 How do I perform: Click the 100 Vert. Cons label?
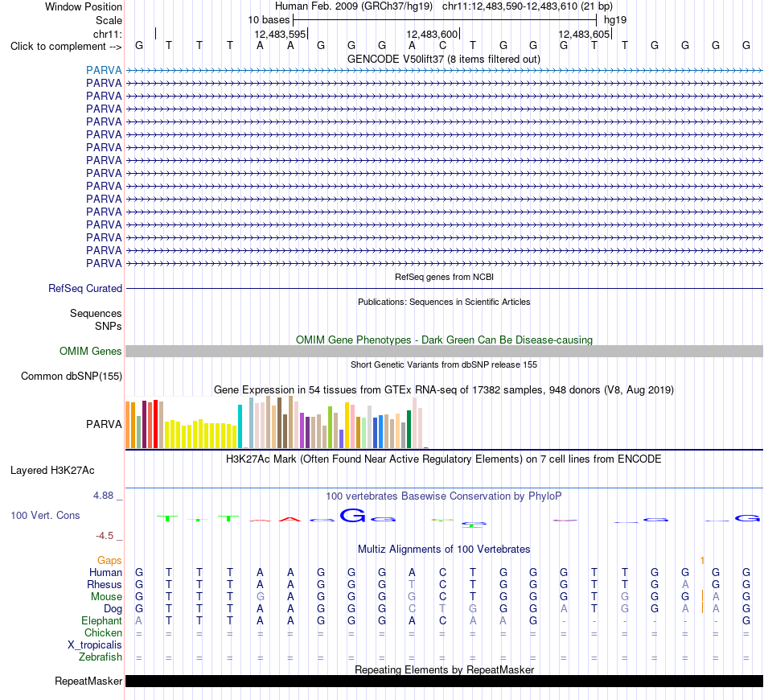(x=45, y=515)
